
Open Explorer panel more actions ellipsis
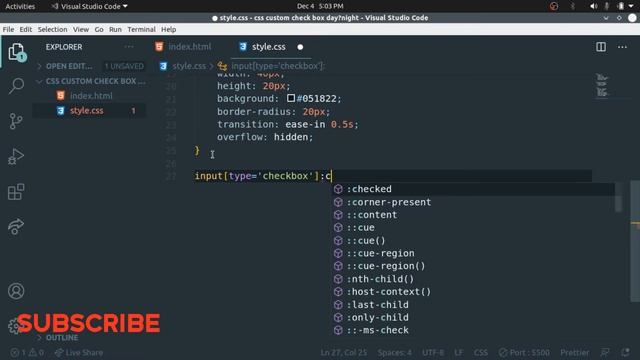click(129, 47)
